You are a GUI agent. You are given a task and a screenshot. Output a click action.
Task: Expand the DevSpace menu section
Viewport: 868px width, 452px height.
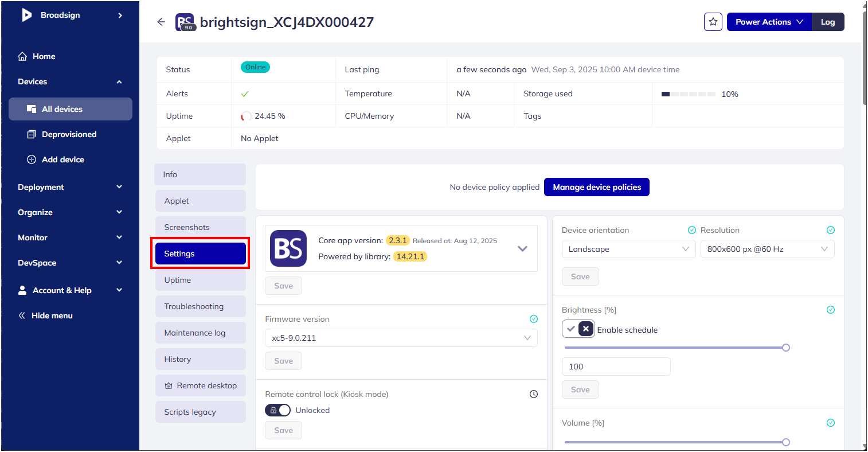(119, 263)
